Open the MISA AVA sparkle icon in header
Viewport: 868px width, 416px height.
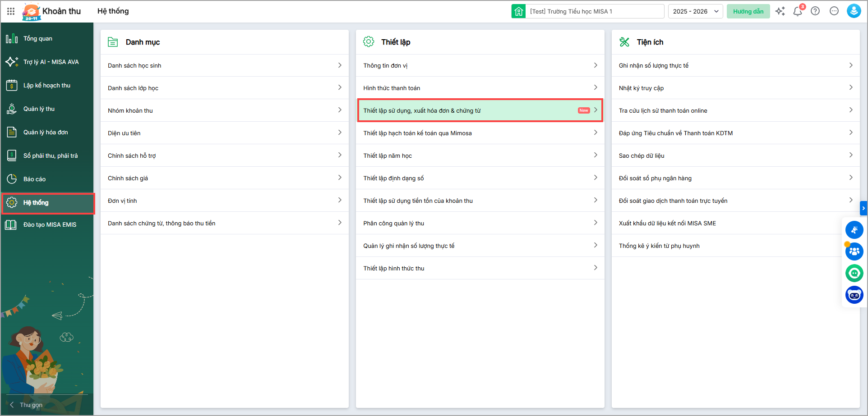pyautogui.click(x=780, y=11)
